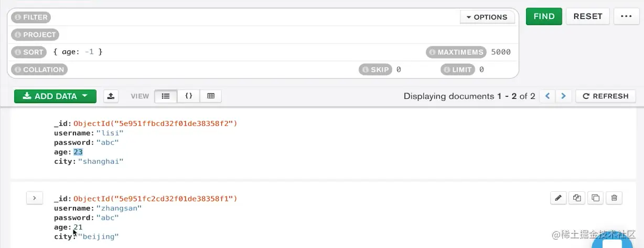Image resolution: width=644 pixels, height=248 pixels.
Task: Switch to table view
Action: click(x=211, y=96)
